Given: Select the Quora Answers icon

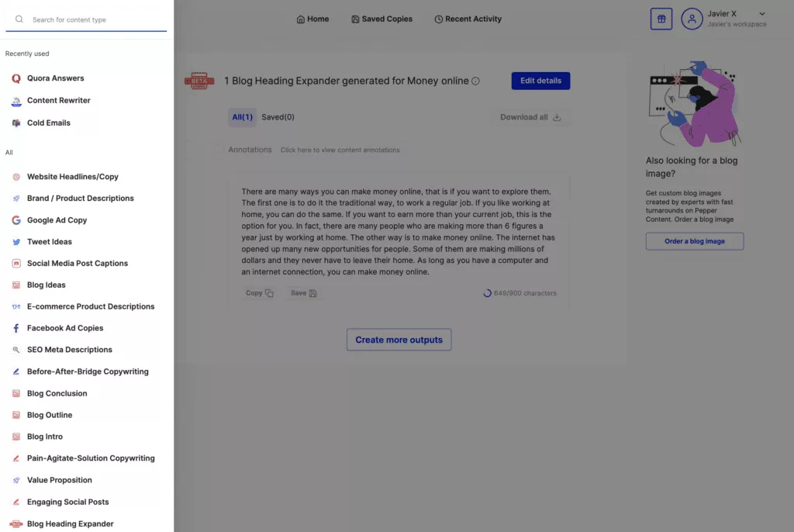Looking at the screenshot, I should pos(16,78).
